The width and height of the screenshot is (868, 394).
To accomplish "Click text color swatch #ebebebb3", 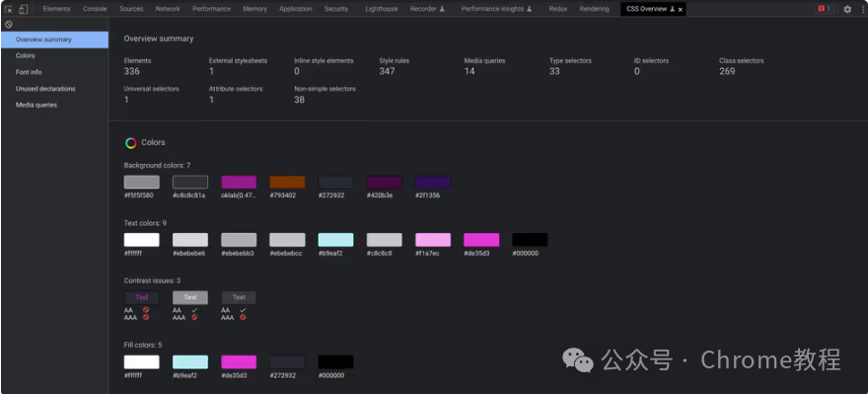I will 239,240.
